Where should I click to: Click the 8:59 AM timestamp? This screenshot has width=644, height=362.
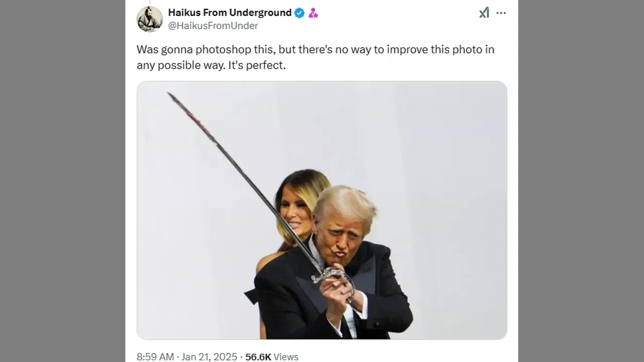point(155,357)
